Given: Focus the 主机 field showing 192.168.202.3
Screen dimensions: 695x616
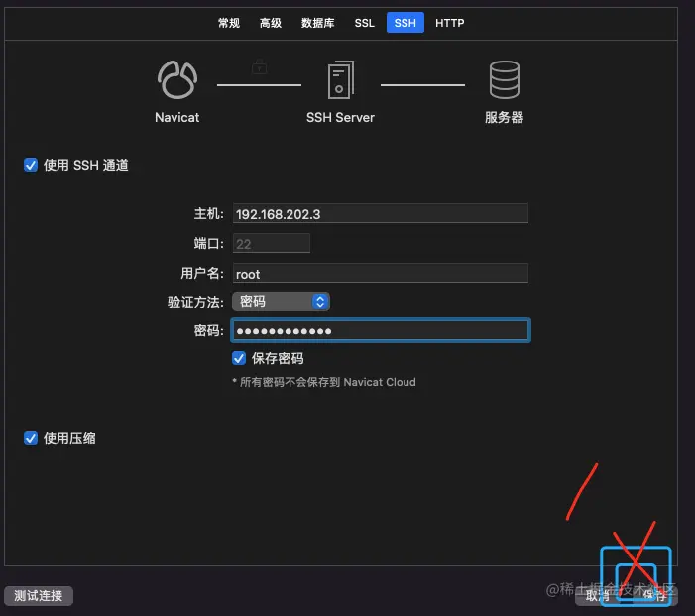Looking at the screenshot, I should point(381,213).
